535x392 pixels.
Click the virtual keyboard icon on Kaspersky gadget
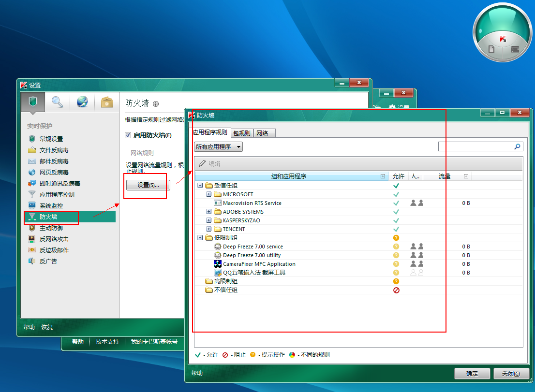pos(515,49)
